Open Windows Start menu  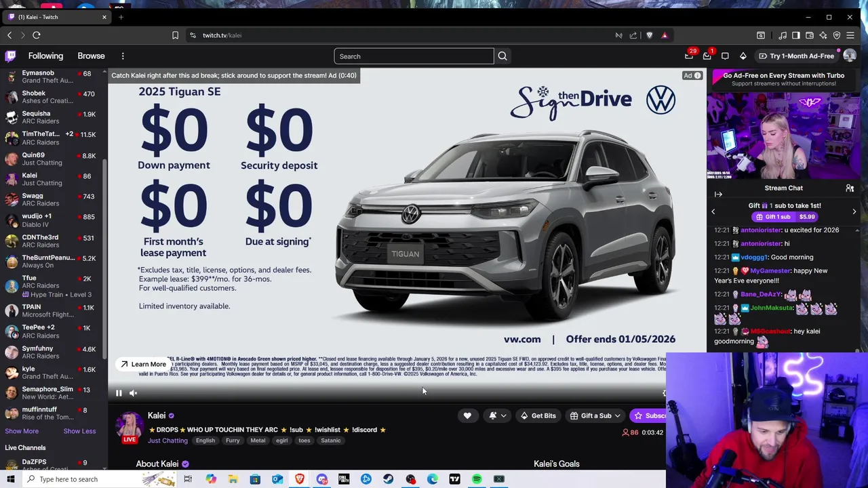10,479
